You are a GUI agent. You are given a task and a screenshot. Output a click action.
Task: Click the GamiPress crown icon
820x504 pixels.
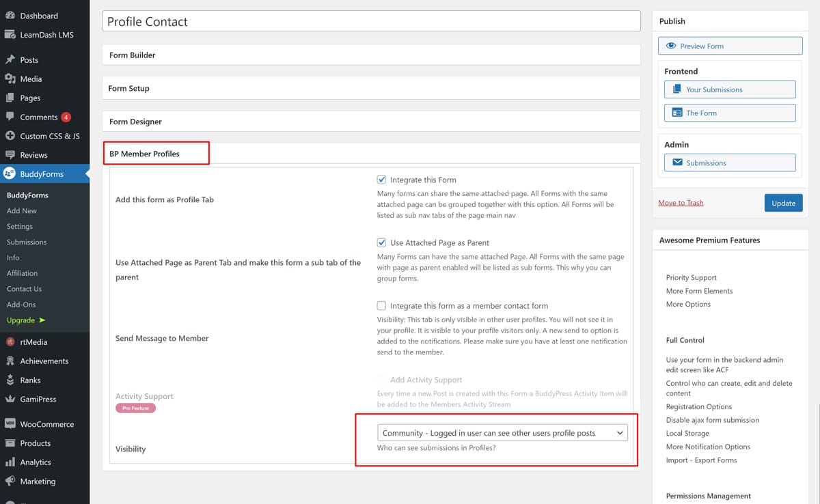click(10, 400)
